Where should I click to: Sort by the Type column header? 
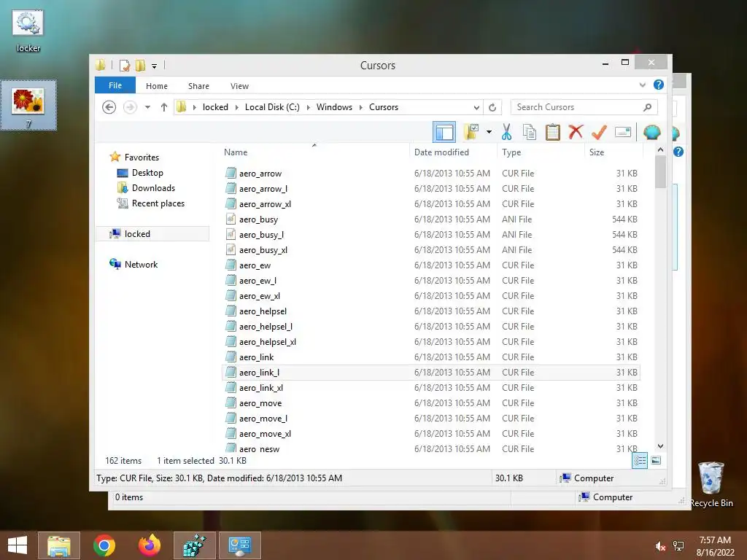541,152
